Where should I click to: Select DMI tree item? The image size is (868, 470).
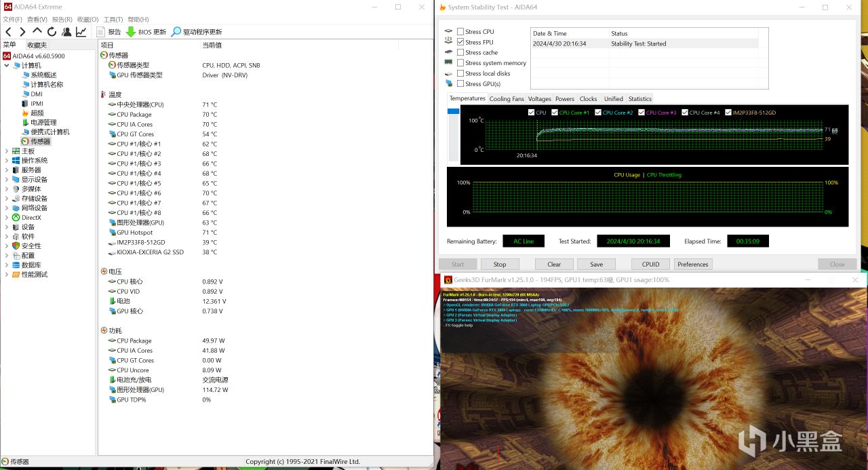(32, 94)
